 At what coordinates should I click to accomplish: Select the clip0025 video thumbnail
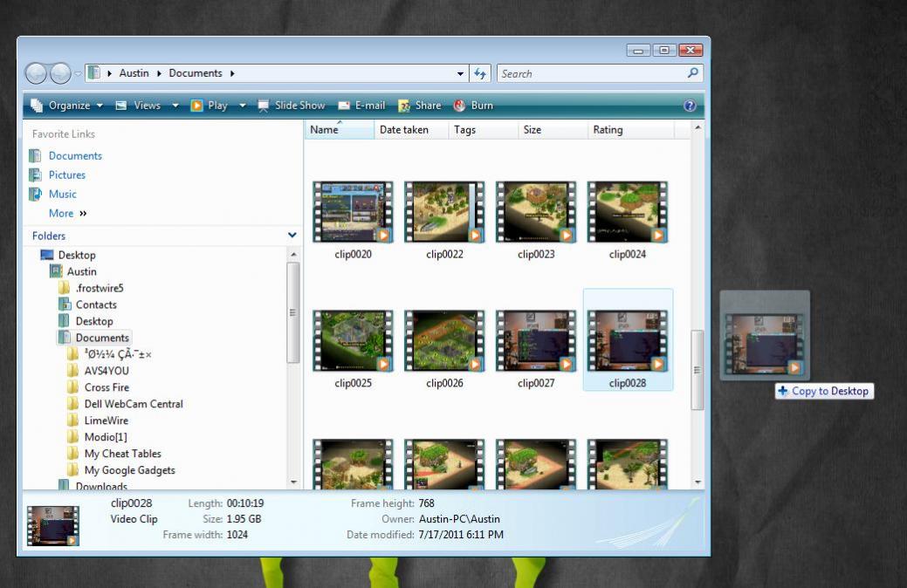coord(353,341)
